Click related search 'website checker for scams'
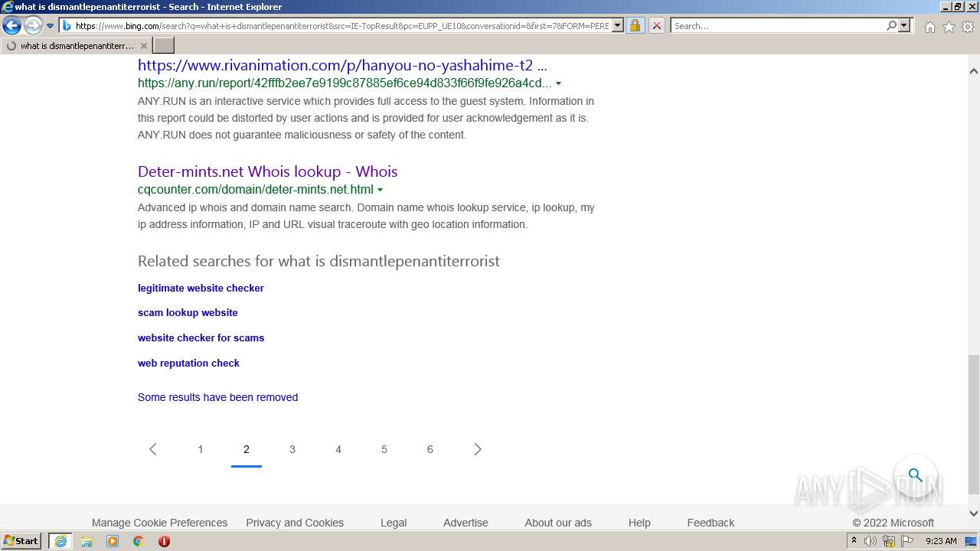The image size is (980, 551). (201, 337)
